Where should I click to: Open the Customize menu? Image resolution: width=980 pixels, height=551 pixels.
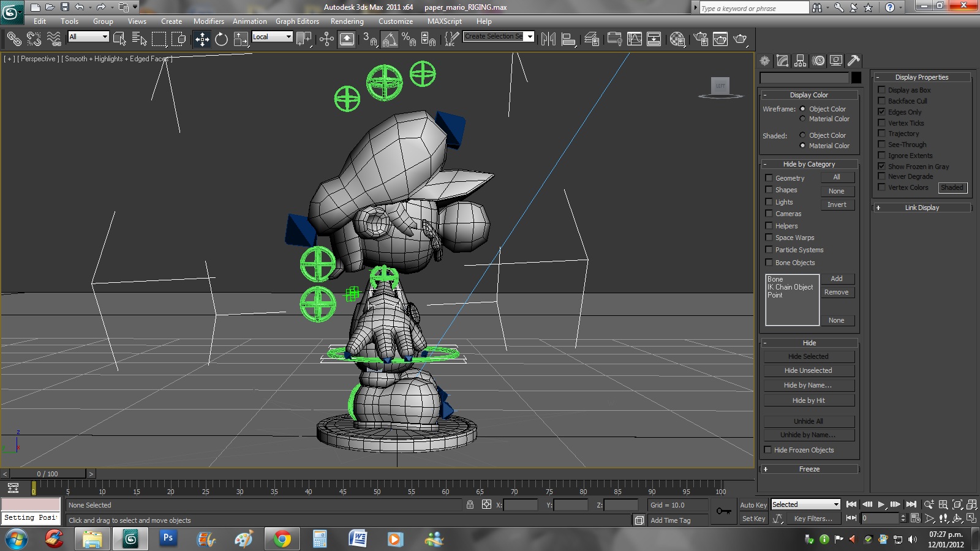coord(396,21)
